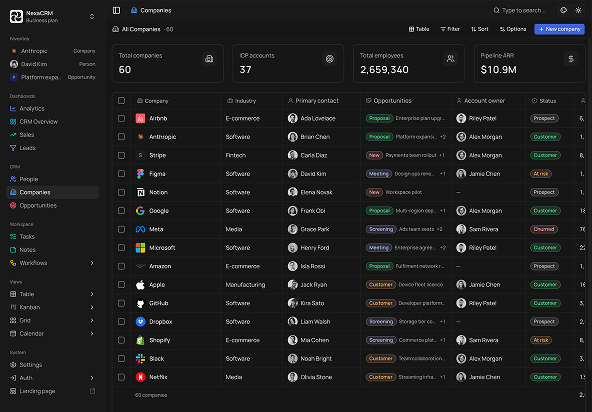Click the Churned status badge for Meta

pyautogui.click(x=544, y=230)
